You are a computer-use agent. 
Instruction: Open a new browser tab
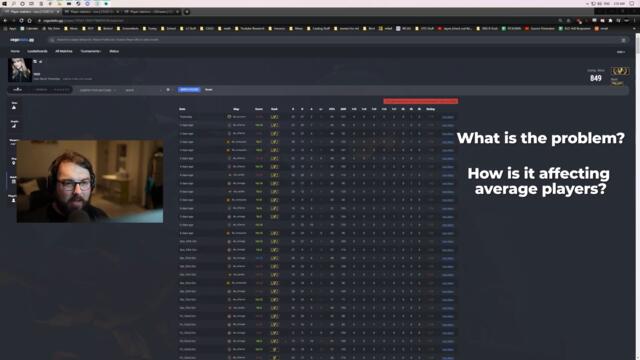pos(187,12)
